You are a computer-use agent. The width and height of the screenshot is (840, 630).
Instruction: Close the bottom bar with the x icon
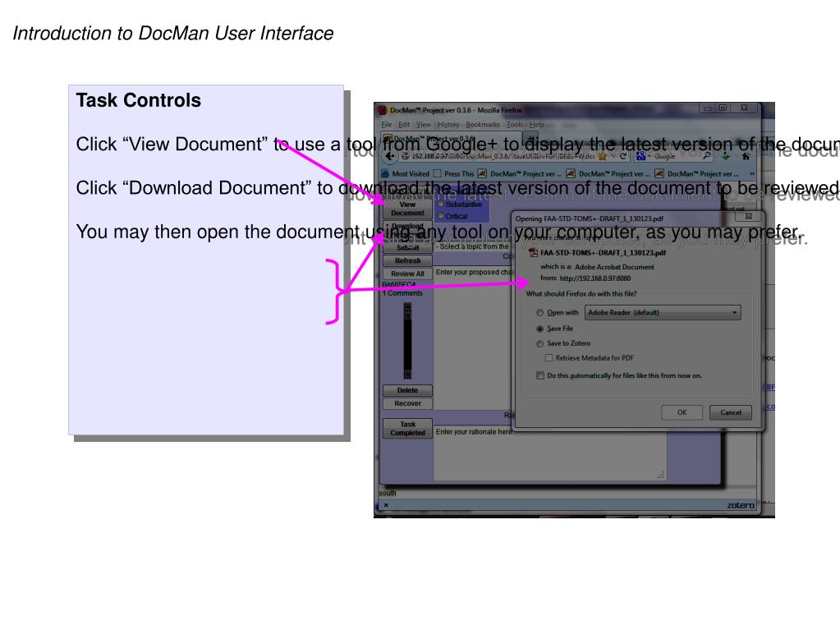tap(386, 504)
